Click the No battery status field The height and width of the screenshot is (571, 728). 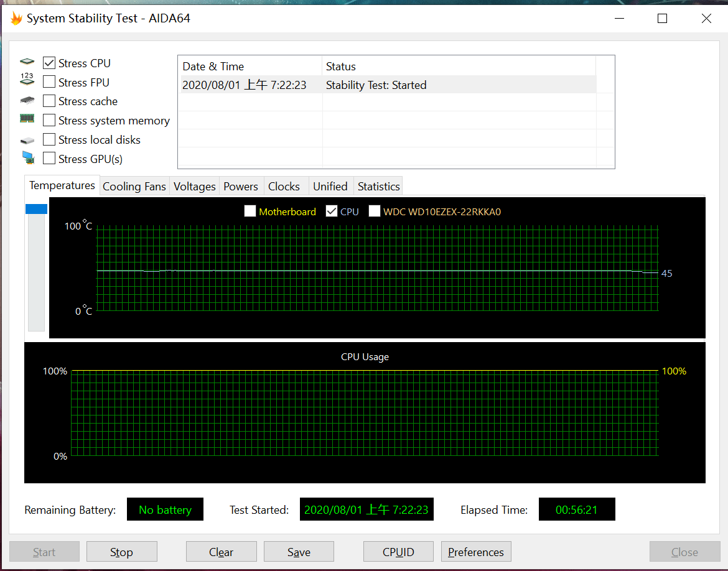click(165, 509)
